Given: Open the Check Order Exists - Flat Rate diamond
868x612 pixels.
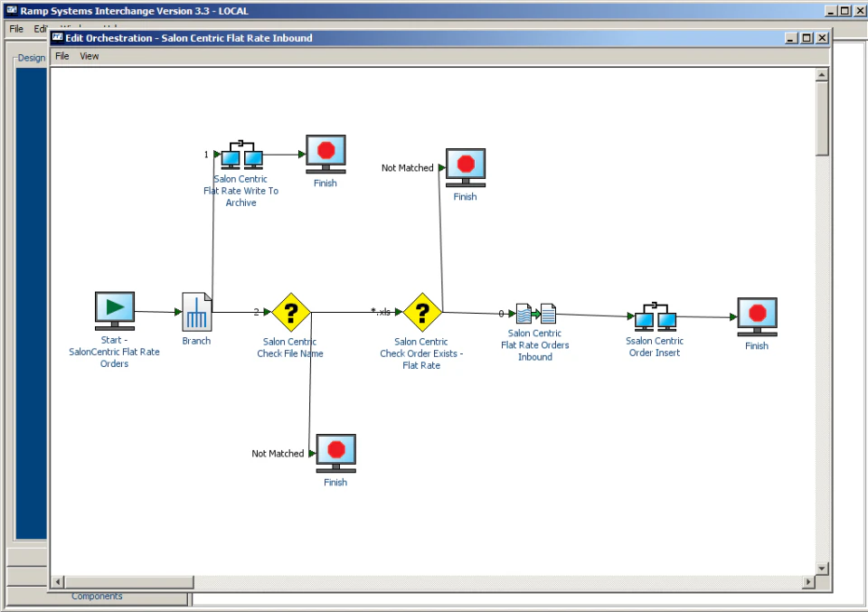Looking at the screenshot, I should [421, 312].
